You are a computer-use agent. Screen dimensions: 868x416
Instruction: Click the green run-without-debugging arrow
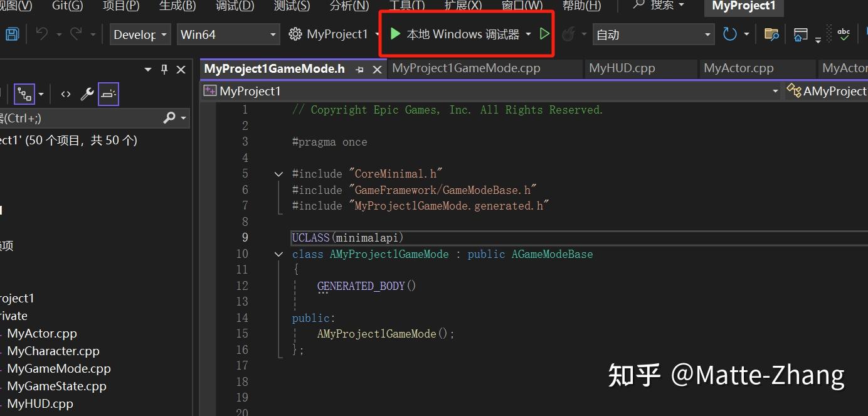544,34
